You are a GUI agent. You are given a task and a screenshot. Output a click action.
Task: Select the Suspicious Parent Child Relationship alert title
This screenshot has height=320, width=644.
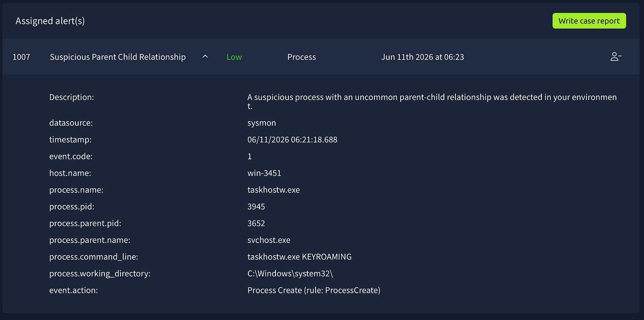(118, 57)
